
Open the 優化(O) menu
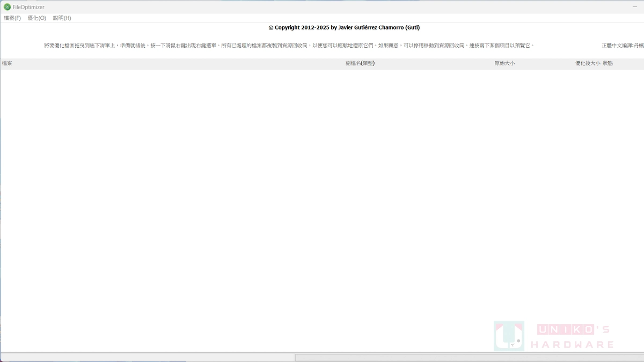pyautogui.click(x=37, y=18)
